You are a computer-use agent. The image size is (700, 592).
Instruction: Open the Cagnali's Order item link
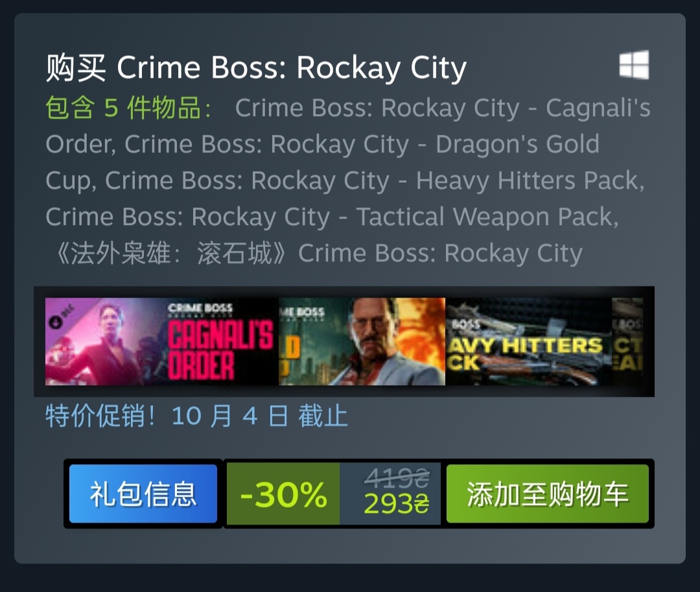348,126
